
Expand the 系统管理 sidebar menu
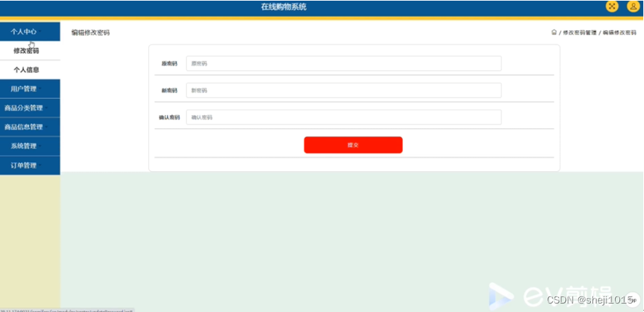[30, 146]
